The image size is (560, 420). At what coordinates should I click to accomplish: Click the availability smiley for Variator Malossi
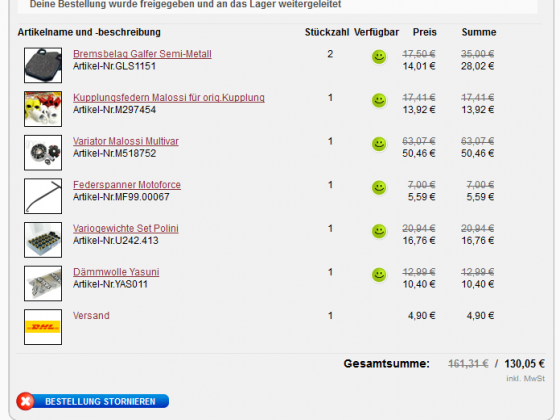click(379, 144)
